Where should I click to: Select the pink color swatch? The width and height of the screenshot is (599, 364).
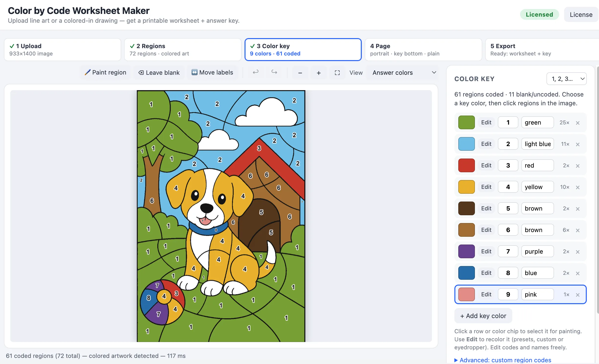466,294
